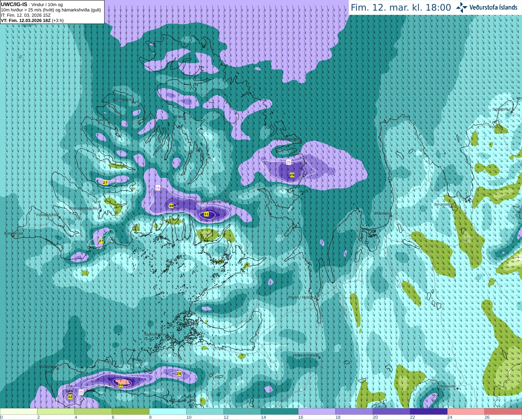Click the Holtavörðuheiði station label
522x420 pixels.
click(305, 355)
